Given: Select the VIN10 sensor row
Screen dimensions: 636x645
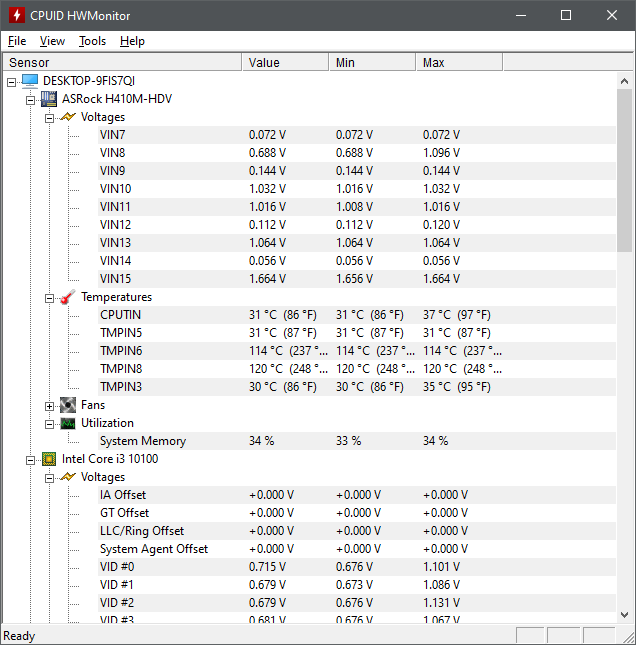Looking at the screenshot, I should 357,189.
